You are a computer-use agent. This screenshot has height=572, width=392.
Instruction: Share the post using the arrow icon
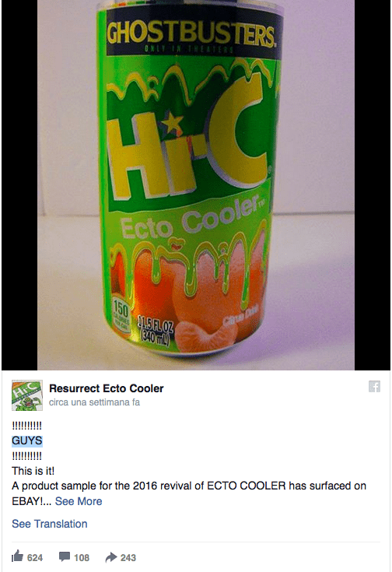tap(111, 557)
